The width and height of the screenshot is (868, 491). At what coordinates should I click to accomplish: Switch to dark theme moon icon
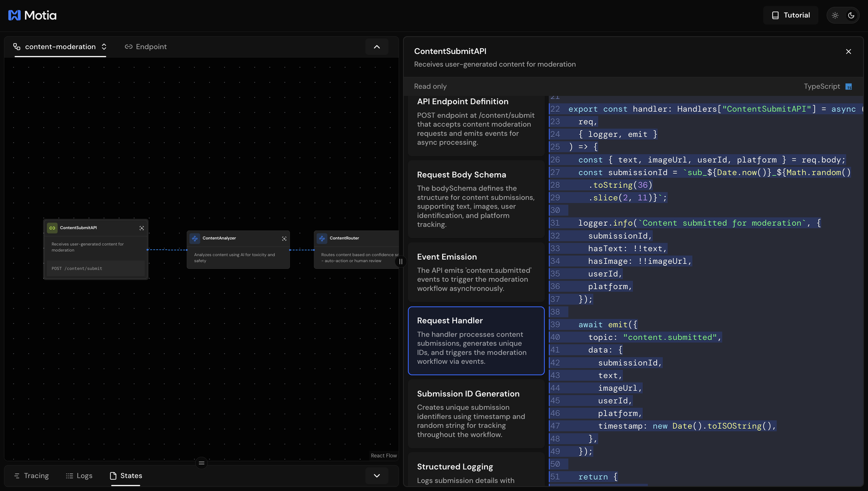(851, 15)
